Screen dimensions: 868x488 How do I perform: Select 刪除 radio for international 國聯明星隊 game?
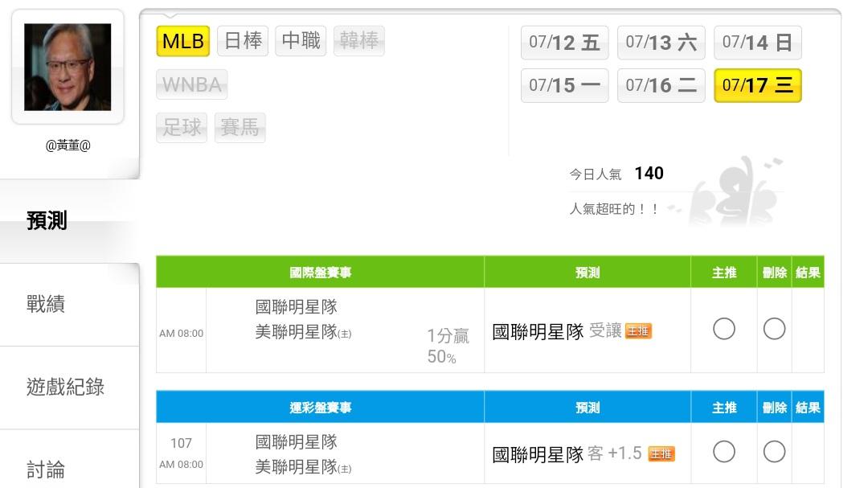774,329
